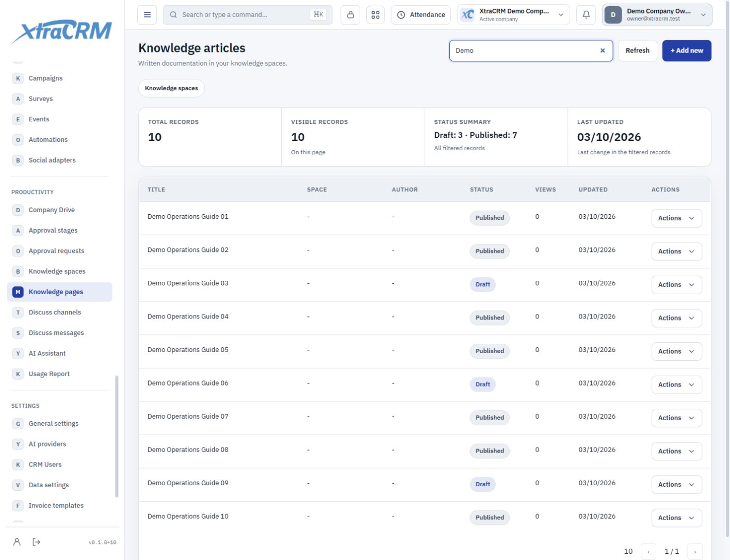Open Invoice templates in the sidebar
The width and height of the screenshot is (730, 560).
(x=60, y=506)
